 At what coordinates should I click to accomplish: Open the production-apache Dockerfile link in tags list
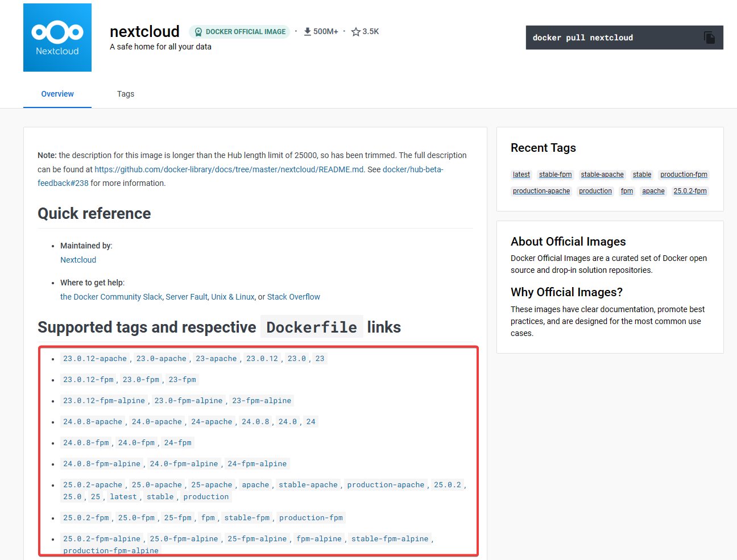[x=386, y=485]
